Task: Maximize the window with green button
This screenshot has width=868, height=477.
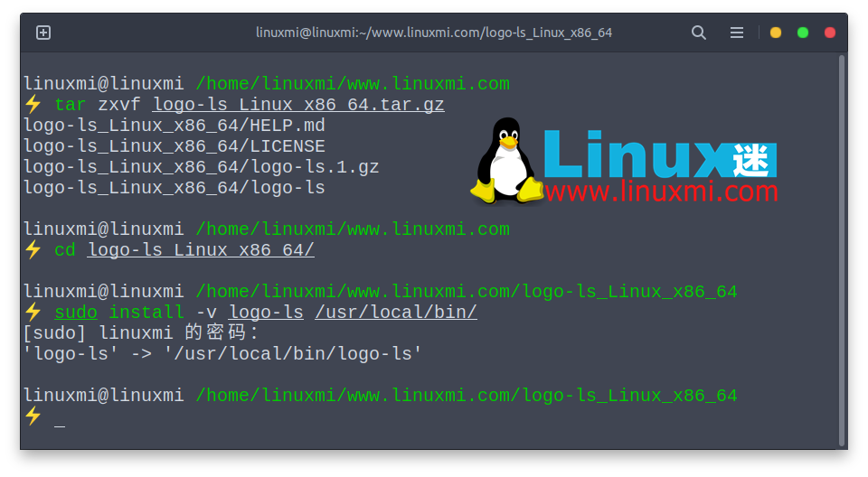Action: 802,33
